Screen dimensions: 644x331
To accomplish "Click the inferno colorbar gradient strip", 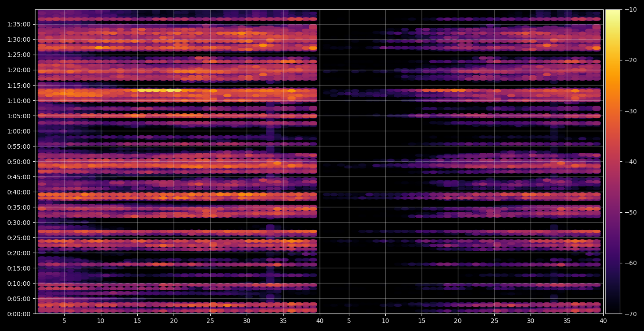I will tap(613, 161).
